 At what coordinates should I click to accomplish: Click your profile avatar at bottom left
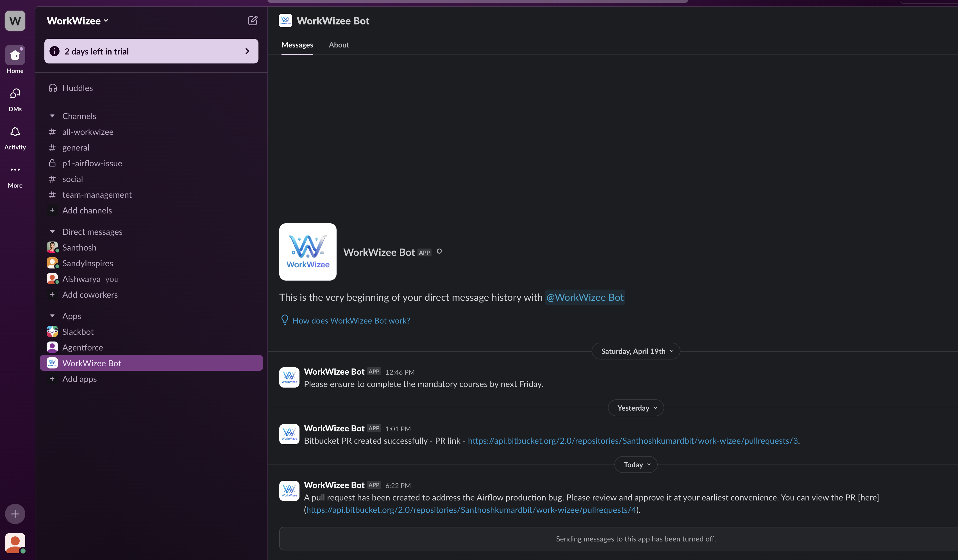15,543
